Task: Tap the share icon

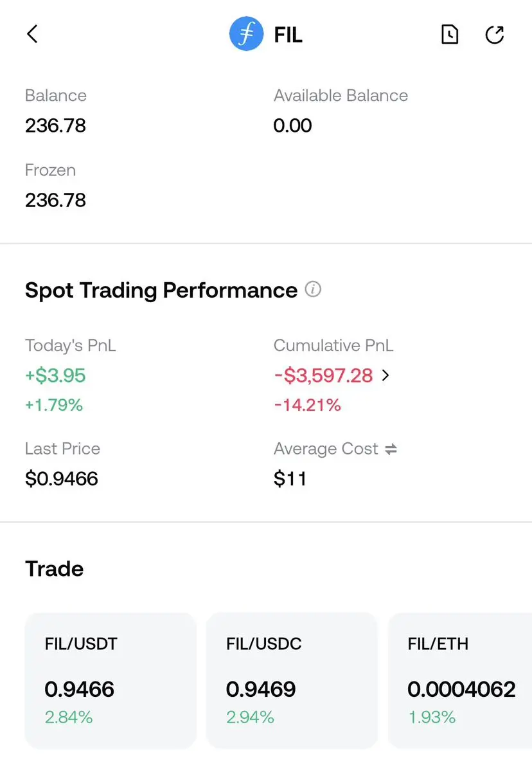Action: click(x=494, y=35)
